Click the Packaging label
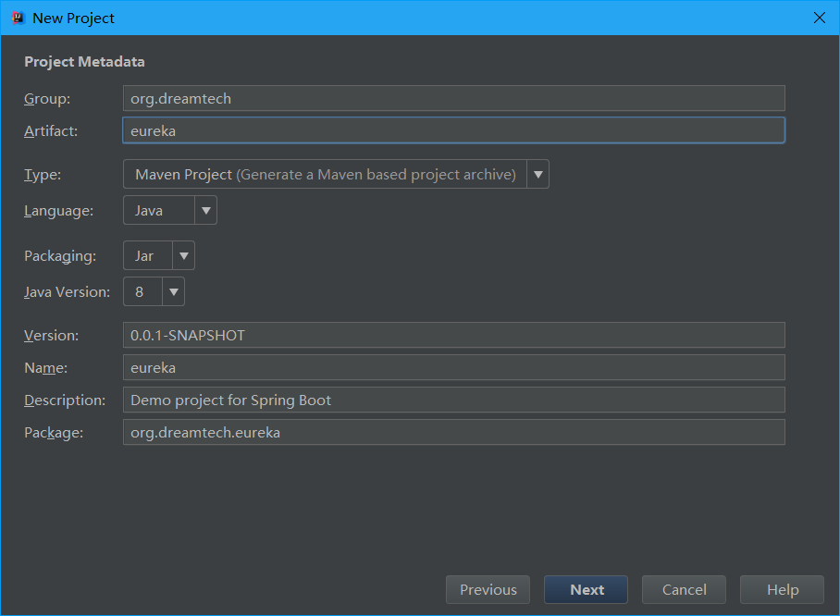Screen dimensions: 840x616 click(x=60, y=256)
